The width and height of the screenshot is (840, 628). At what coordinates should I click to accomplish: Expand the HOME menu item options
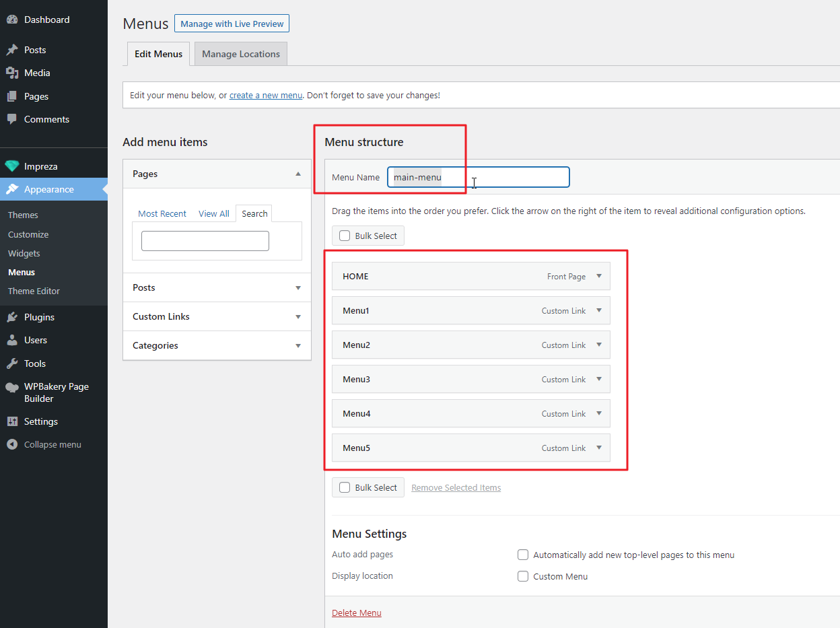pyautogui.click(x=599, y=276)
